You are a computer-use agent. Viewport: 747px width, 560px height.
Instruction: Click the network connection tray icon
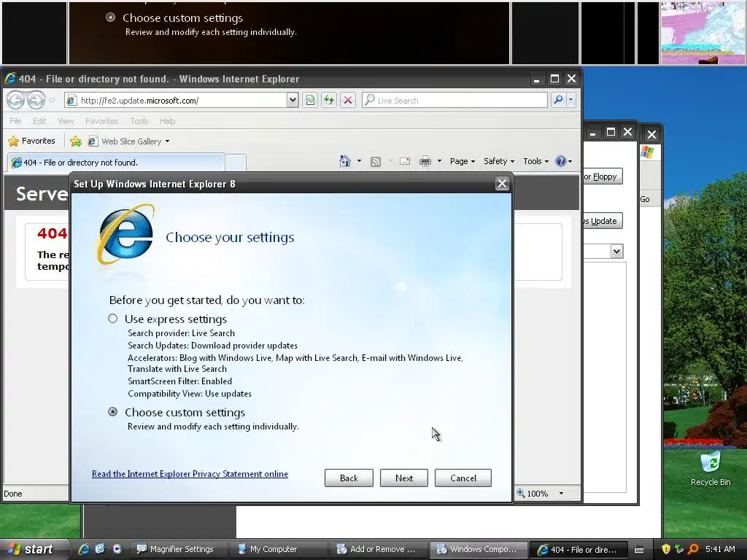(680, 549)
